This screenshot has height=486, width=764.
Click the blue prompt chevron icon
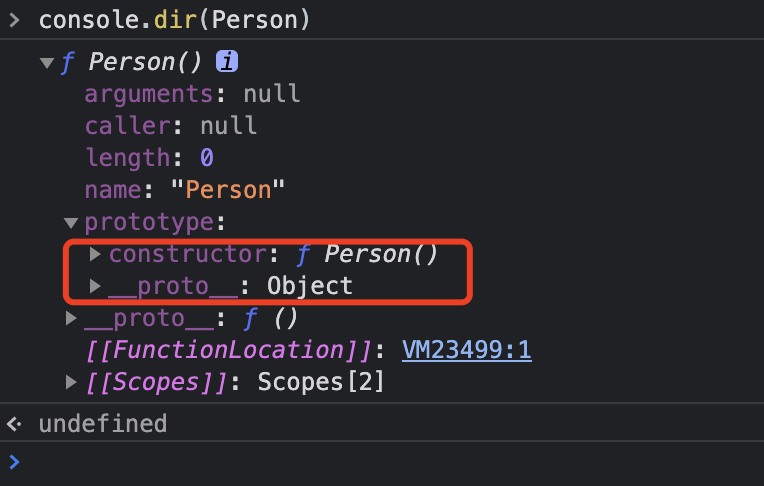point(14,461)
